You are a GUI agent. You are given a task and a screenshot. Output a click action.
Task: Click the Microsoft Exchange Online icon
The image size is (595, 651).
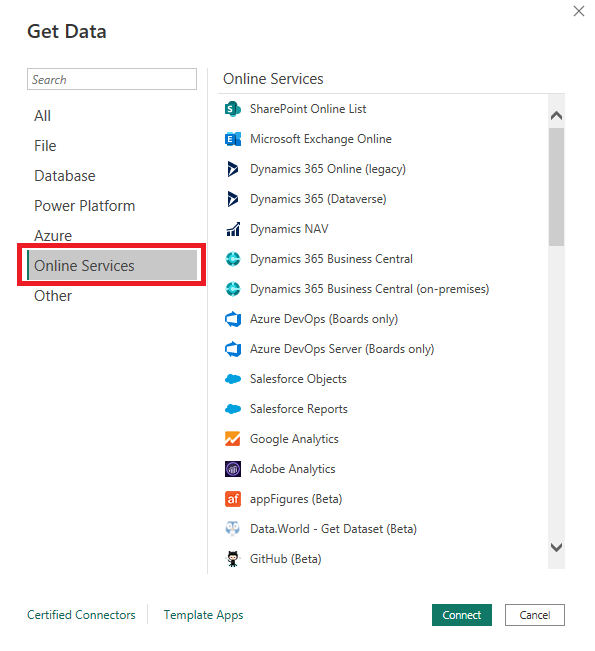click(x=233, y=139)
